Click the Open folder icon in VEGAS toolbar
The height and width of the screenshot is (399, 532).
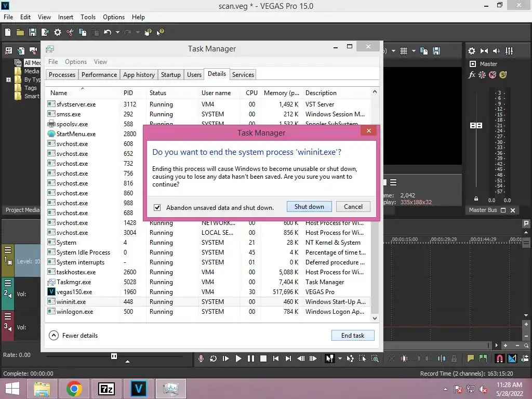(20, 32)
